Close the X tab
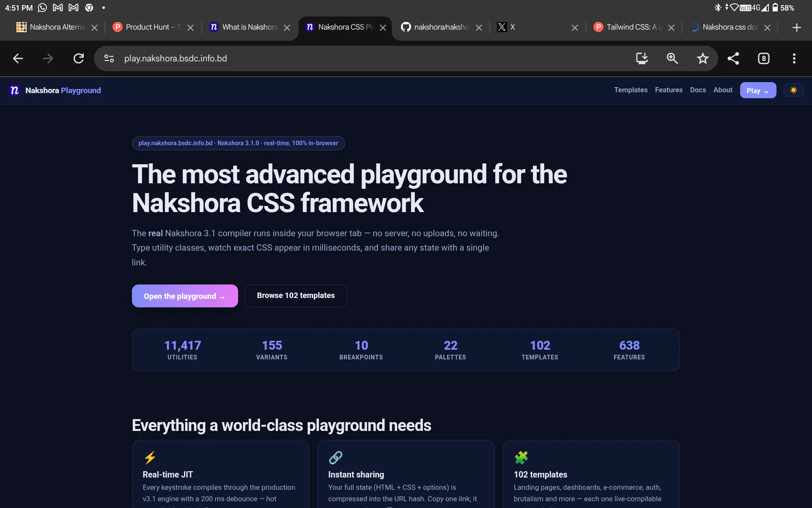The height and width of the screenshot is (508, 812). [x=575, y=28]
